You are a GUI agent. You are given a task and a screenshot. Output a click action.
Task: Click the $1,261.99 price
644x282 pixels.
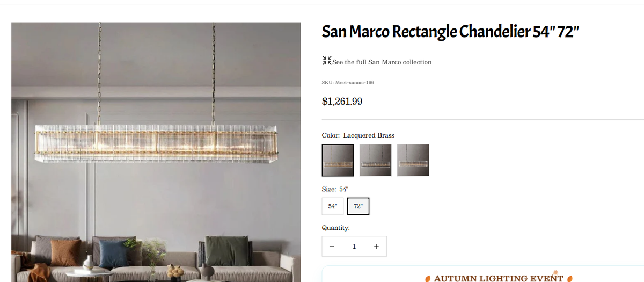click(342, 101)
